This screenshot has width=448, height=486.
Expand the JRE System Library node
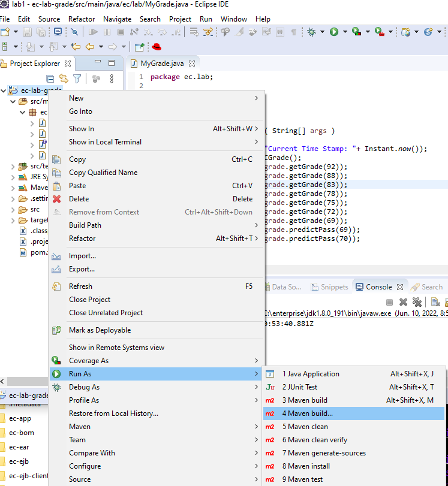point(13,177)
